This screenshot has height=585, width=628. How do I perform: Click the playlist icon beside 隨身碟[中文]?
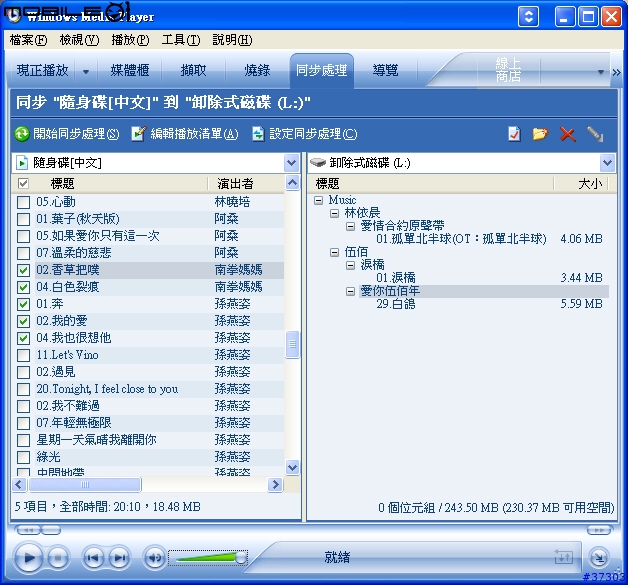22,163
